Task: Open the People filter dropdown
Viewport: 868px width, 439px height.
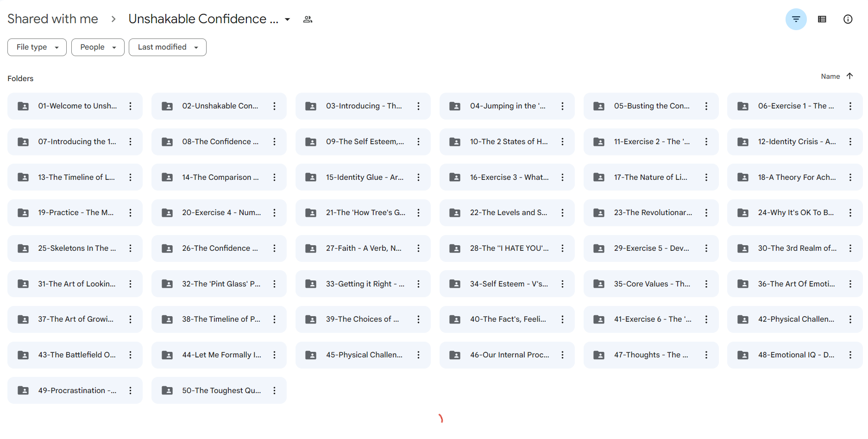Action: [x=98, y=47]
